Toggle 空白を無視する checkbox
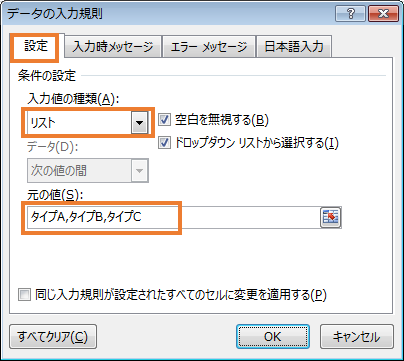 click(164, 119)
